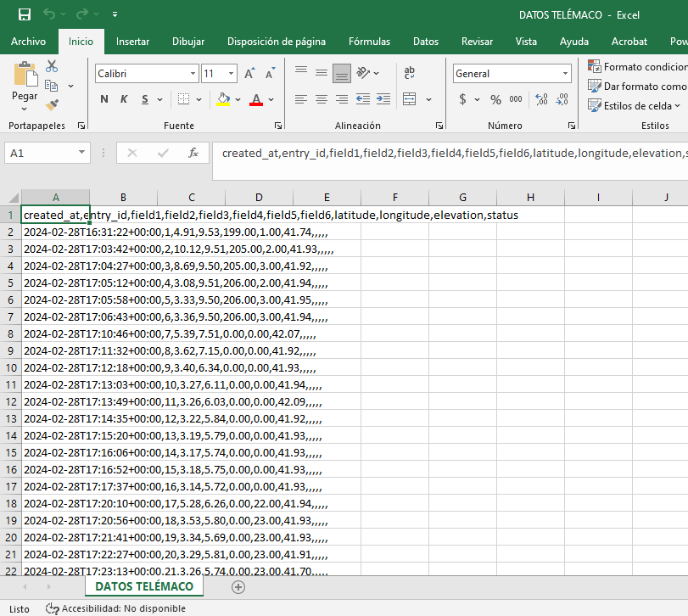Image resolution: width=688 pixels, height=616 pixels.
Task: Increase font size with the larger A icon
Action: (x=249, y=73)
